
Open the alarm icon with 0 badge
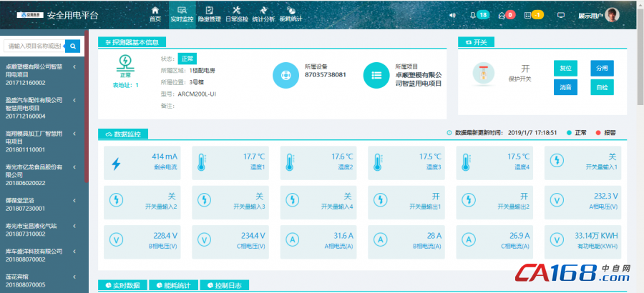(x=507, y=15)
